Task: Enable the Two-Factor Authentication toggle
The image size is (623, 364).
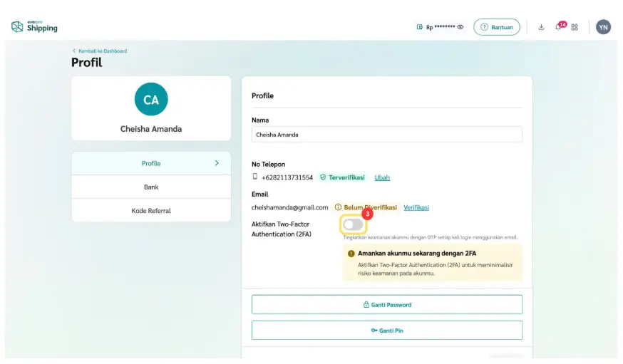Action: (353, 224)
